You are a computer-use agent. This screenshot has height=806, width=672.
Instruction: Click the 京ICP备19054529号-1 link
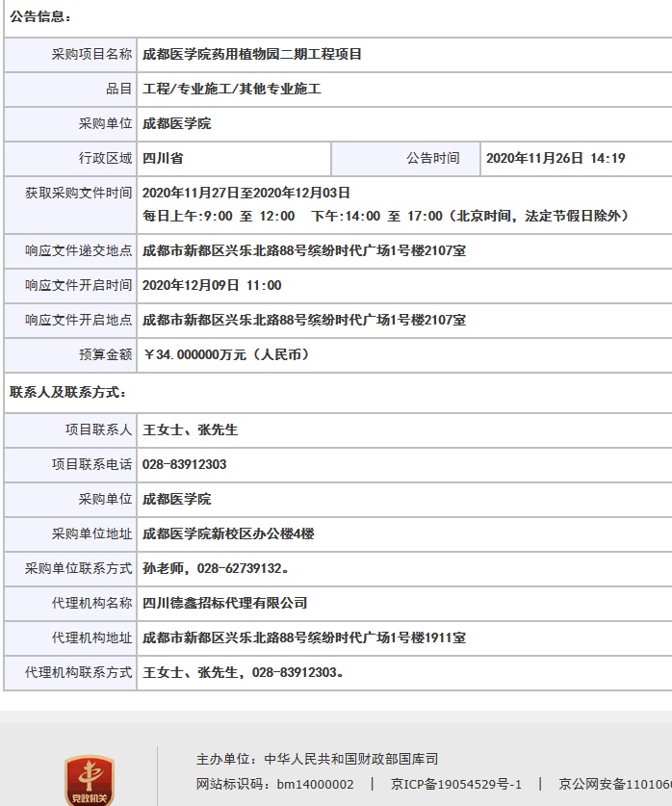(456, 785)
